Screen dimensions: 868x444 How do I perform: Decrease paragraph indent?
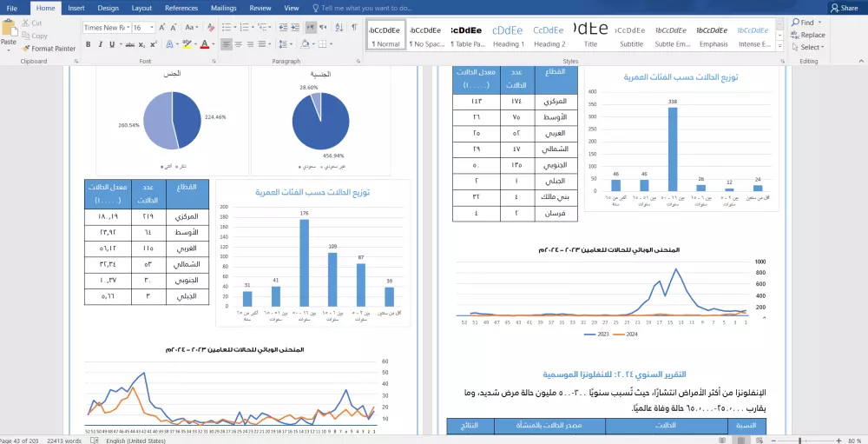tap(283, 27)
